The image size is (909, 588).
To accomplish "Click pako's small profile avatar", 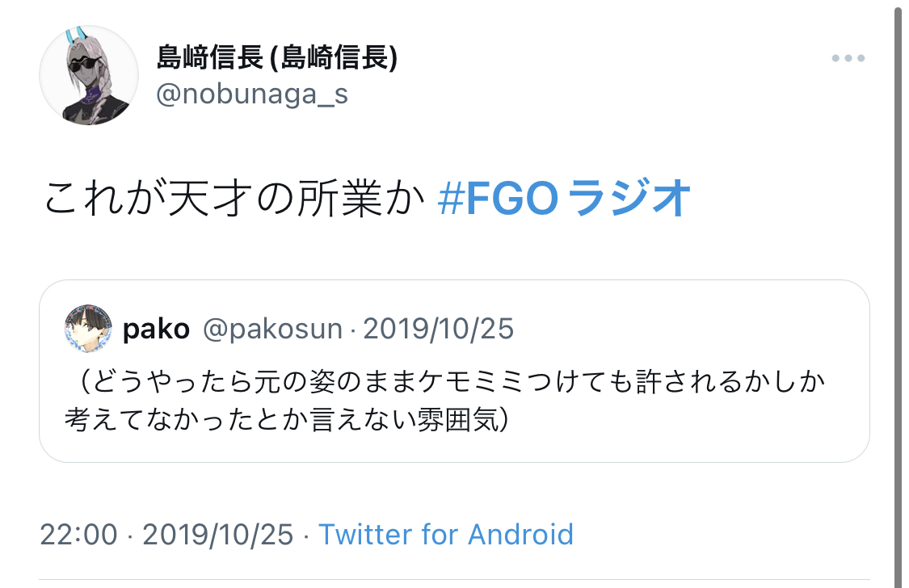I will [x=89, y=329].
